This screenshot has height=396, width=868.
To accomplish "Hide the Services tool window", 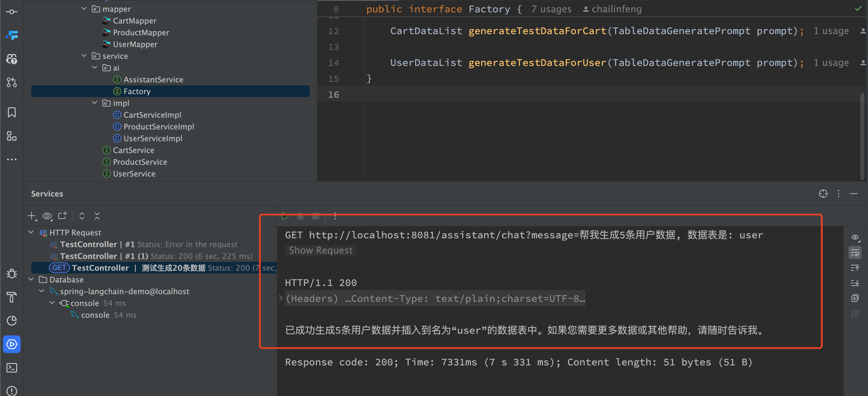I will click(854, 194).
